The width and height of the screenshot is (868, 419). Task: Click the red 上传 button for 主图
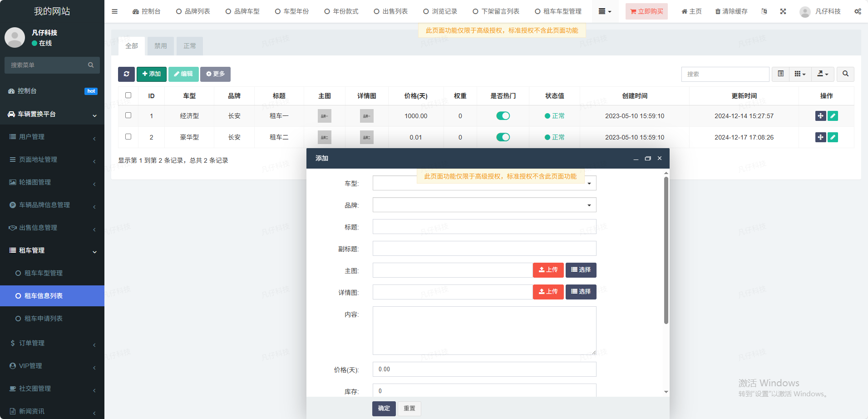[548, 270]
